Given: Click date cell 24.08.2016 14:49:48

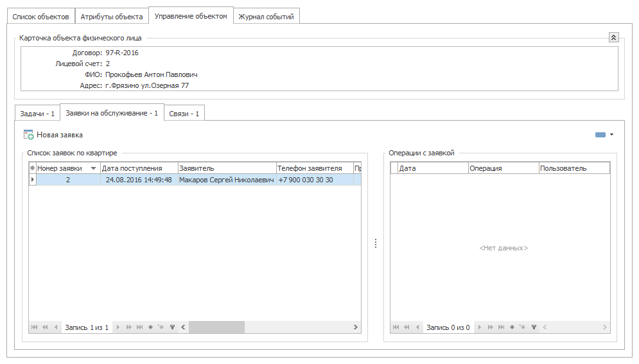Looking at the screenshot, I should click(x=139, y=180).
